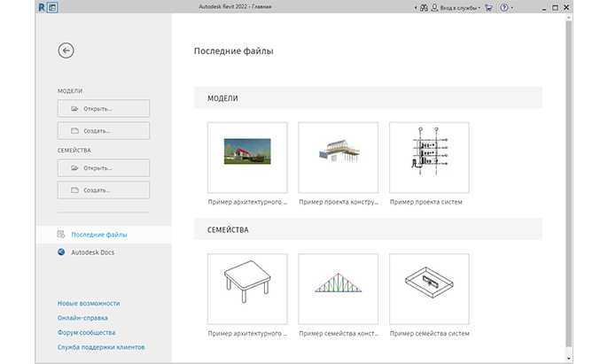Click label Пример проекта констру...

tap(339, 202)
